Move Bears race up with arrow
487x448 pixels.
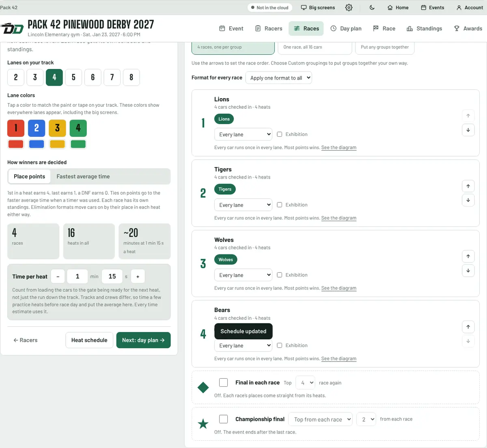coord(468,327)
